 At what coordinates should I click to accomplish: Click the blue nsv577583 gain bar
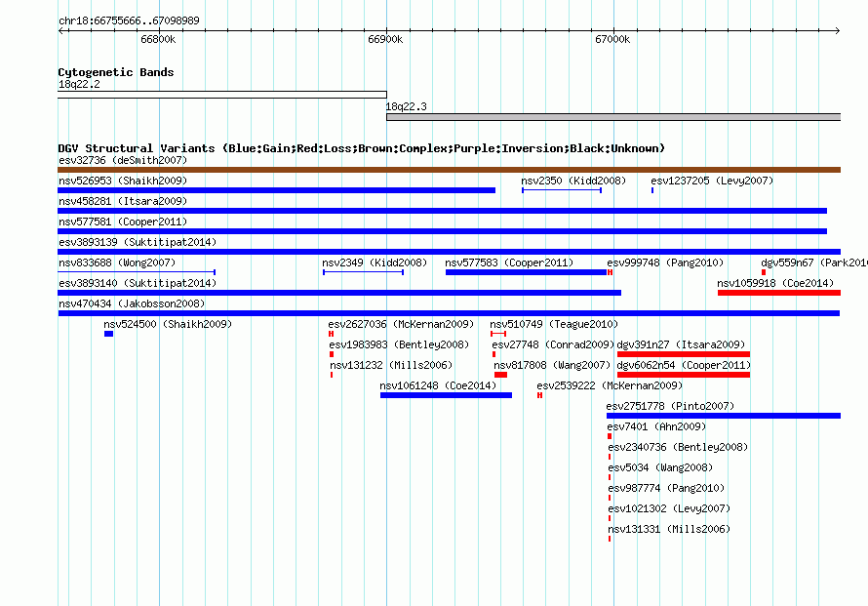coord(526,272)
